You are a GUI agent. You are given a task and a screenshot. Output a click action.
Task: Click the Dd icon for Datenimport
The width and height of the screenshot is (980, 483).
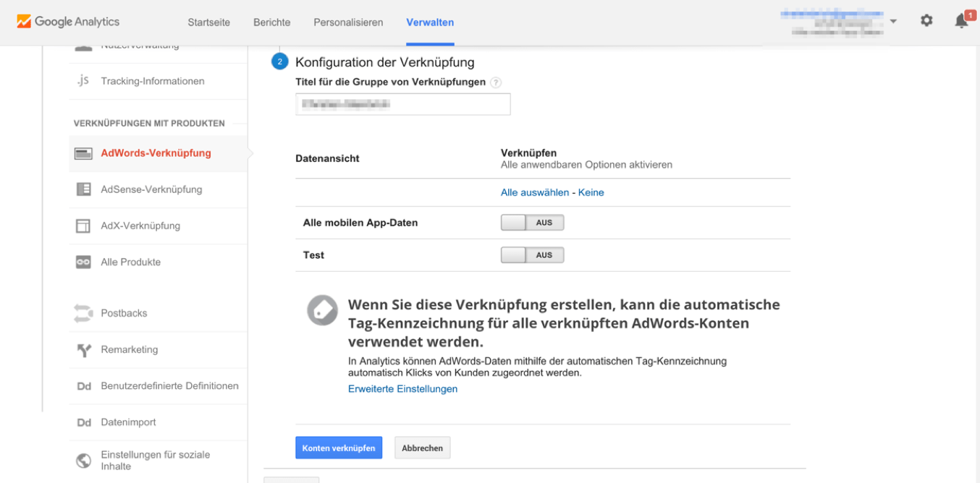pyautogui.click(x=83, y=422)
